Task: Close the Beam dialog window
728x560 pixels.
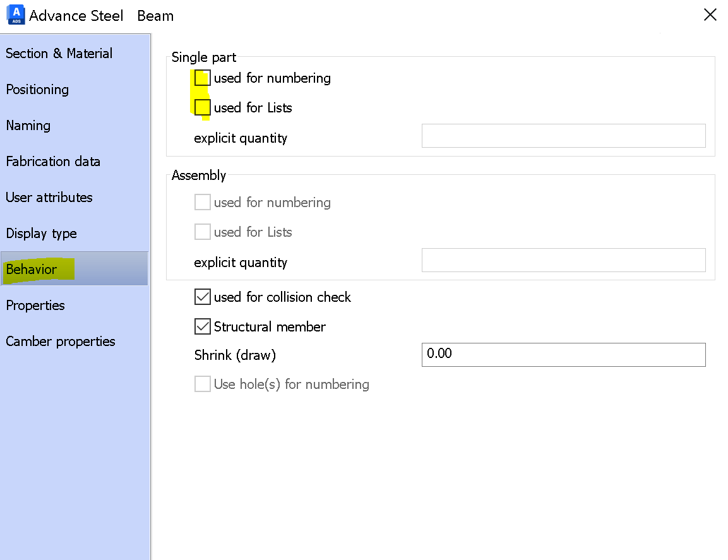Action: coord(710,15)
